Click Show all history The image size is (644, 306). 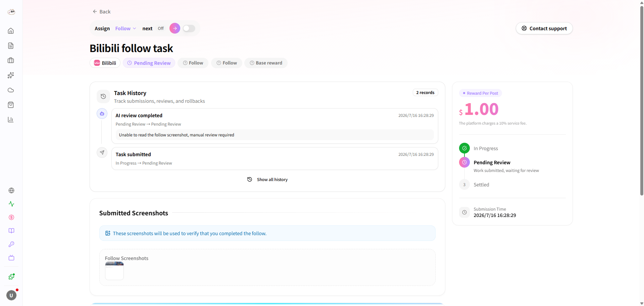pyautogui.click(x=267, y=180)
